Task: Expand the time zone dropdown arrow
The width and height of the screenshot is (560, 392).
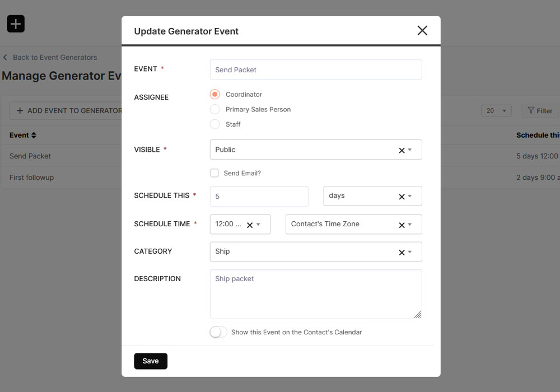Action: [410, 225]
